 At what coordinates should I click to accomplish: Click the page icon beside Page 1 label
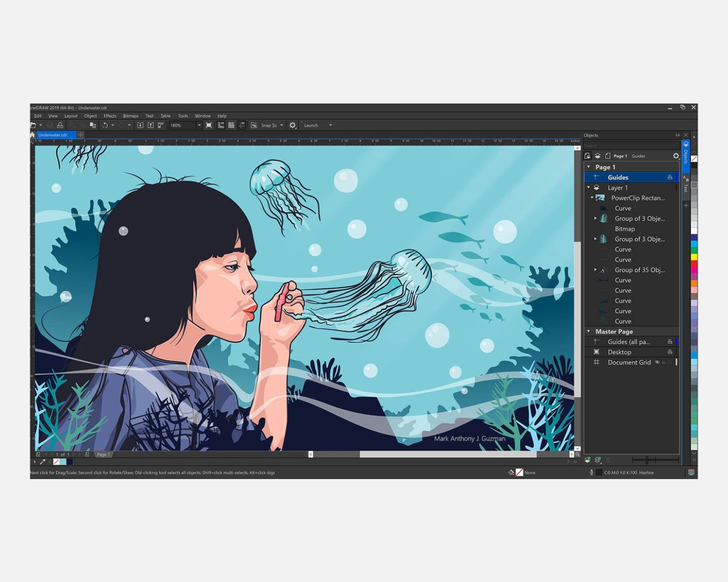(608, 156)
